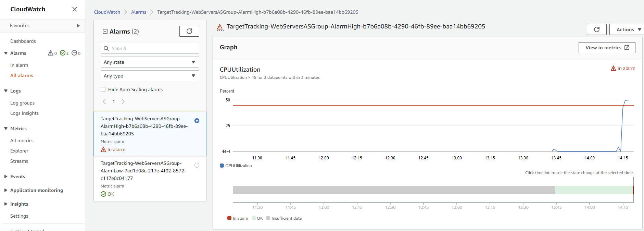Open metric Streams

(x=19, y=161)
